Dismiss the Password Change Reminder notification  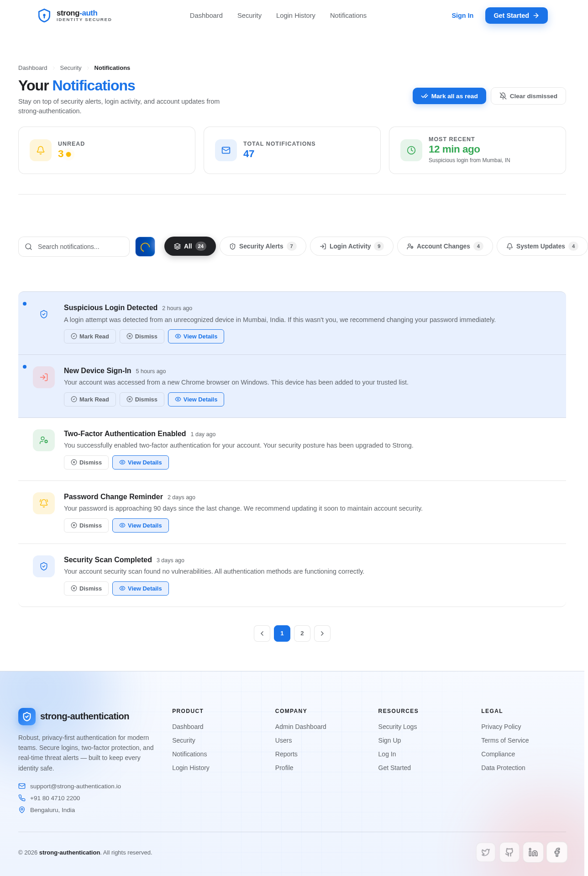[86, 526]
